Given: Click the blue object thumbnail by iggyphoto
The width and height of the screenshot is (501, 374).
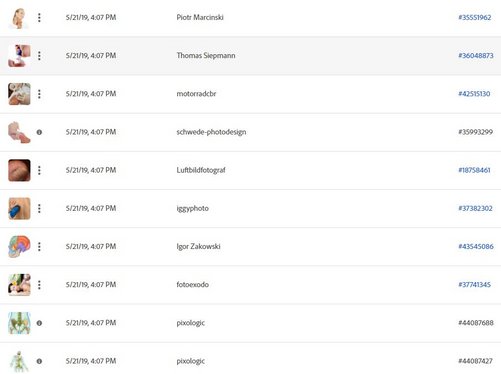Looking at the screenshot, I should (19, 209).
